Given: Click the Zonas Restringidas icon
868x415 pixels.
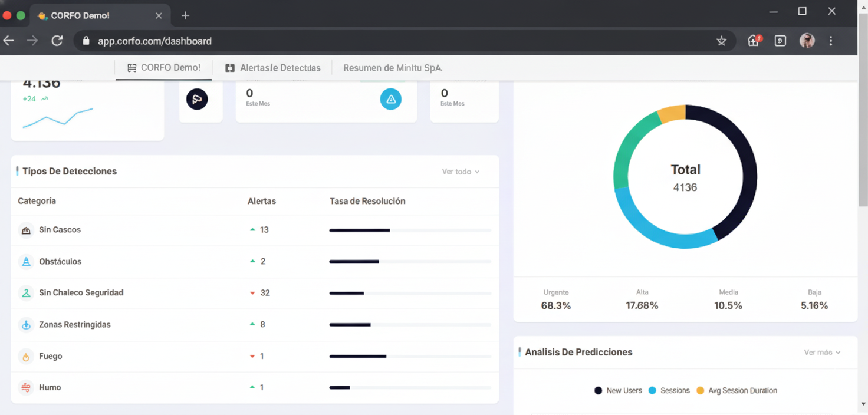Looking at the screenshot, I should pos(26,325).
